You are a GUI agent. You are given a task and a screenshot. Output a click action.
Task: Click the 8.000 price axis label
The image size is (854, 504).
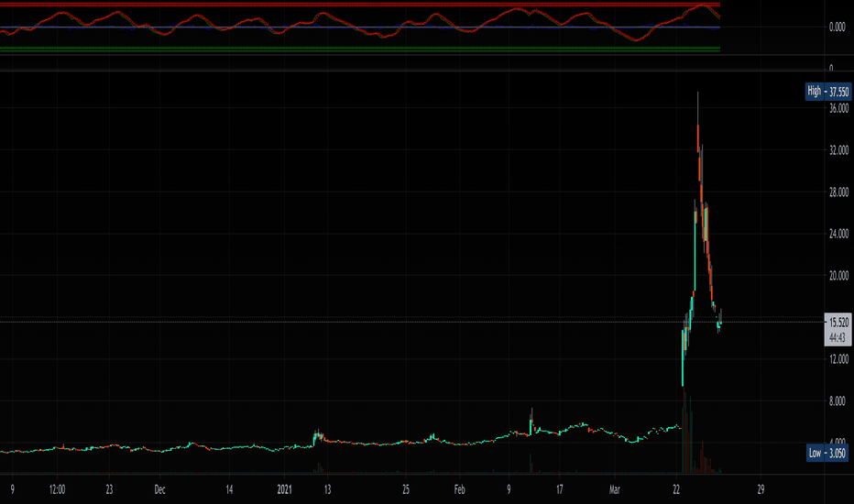[838, 401]
